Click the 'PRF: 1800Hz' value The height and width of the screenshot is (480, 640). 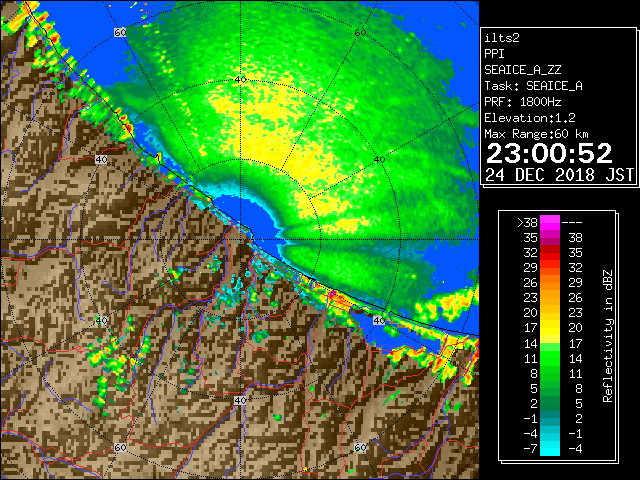pyautogui.click(x=522, y=102)
